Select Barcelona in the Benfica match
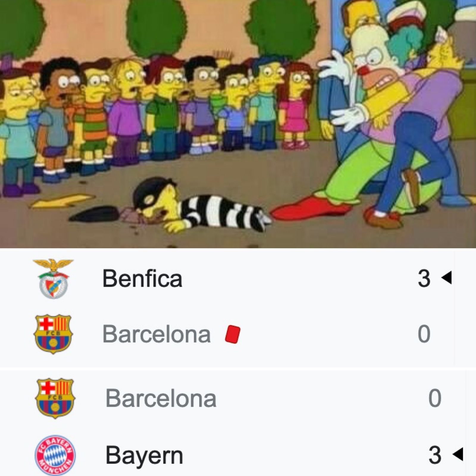The height and width of the screenshot is (476, 476). (x=156, y=334)
